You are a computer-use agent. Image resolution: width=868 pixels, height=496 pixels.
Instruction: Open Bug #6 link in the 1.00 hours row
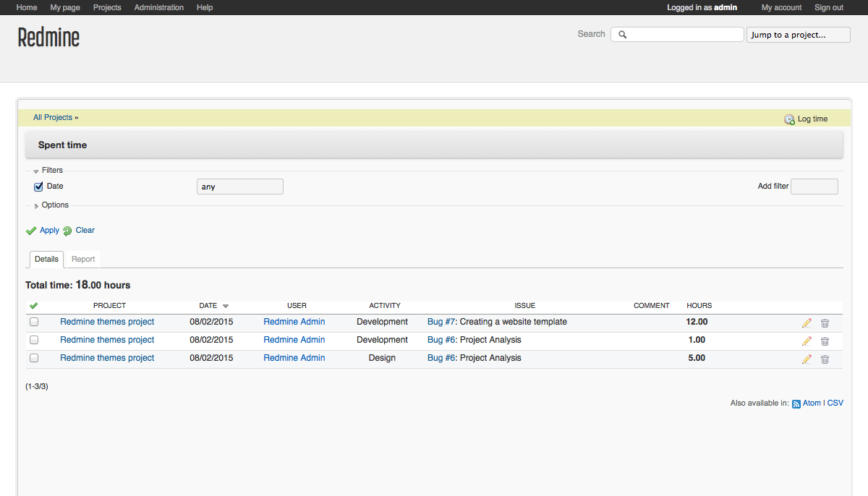click(x=441, y=340)
